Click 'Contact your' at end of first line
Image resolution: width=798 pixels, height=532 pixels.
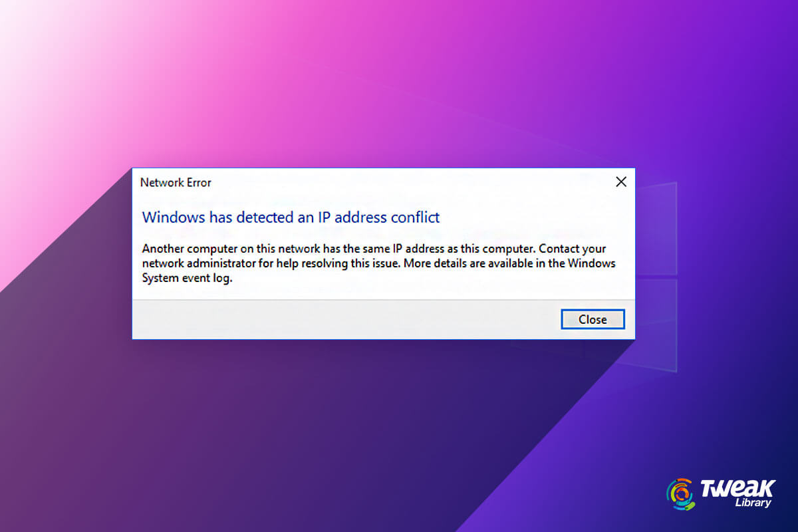tap(574, 249)
